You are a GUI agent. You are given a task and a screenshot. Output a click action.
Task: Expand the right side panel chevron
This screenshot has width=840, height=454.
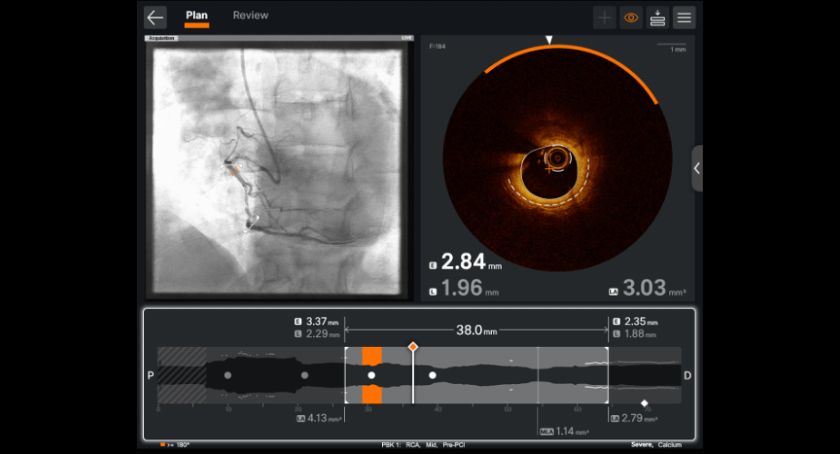click(697, 168)
